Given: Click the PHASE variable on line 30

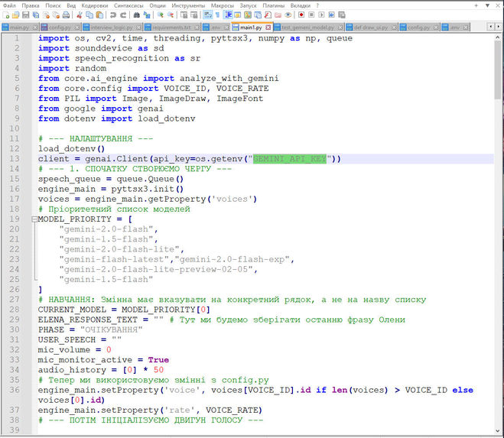Looking at the screenshot, I should pyautogui.click(x=51, y=329).
